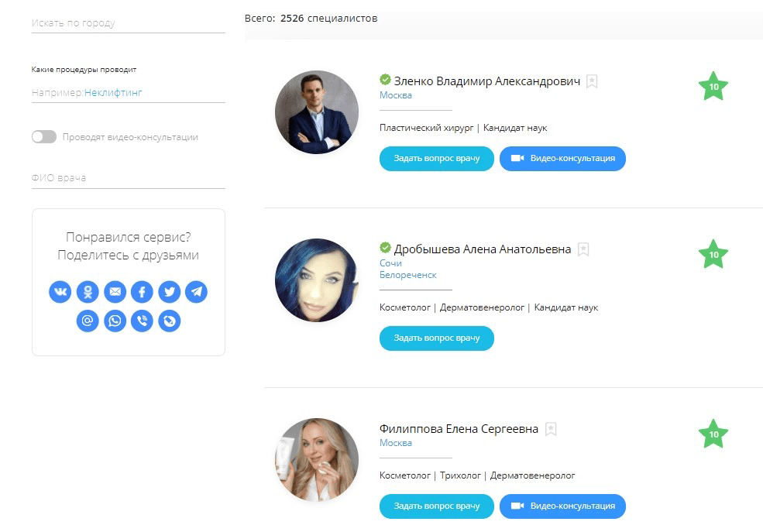This screenshot has height=532, width=763.
Task: Click the "Искать по городу" search field
Action: (128, 23)
